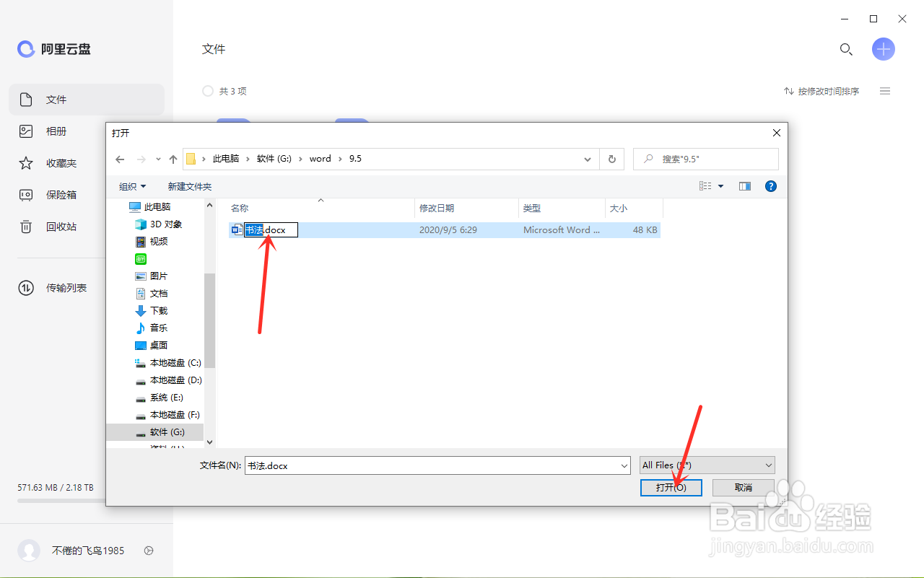Go up one folder level arrow
Viewport: 924px width, 578px height.
click(x=173, y=159)
